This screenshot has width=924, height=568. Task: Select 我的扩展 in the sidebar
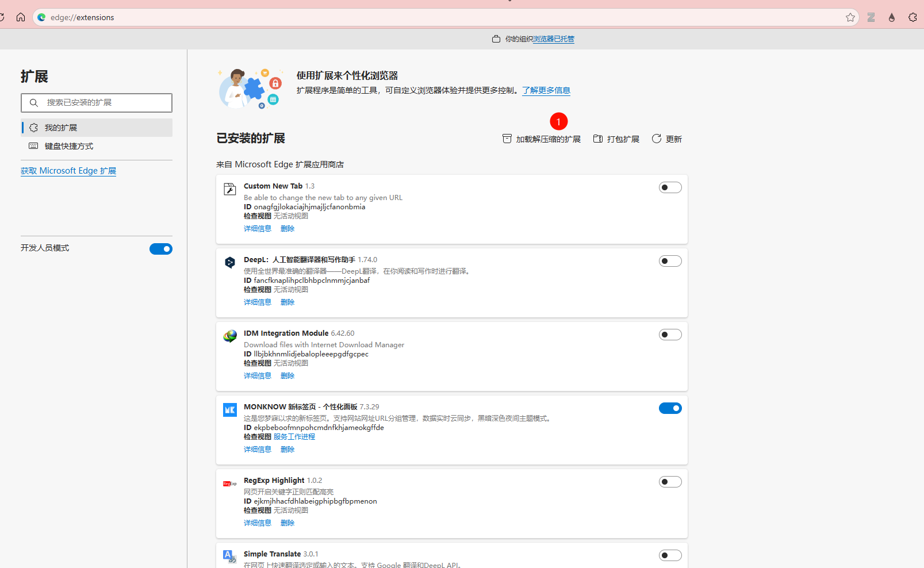(x=61, y=128)
